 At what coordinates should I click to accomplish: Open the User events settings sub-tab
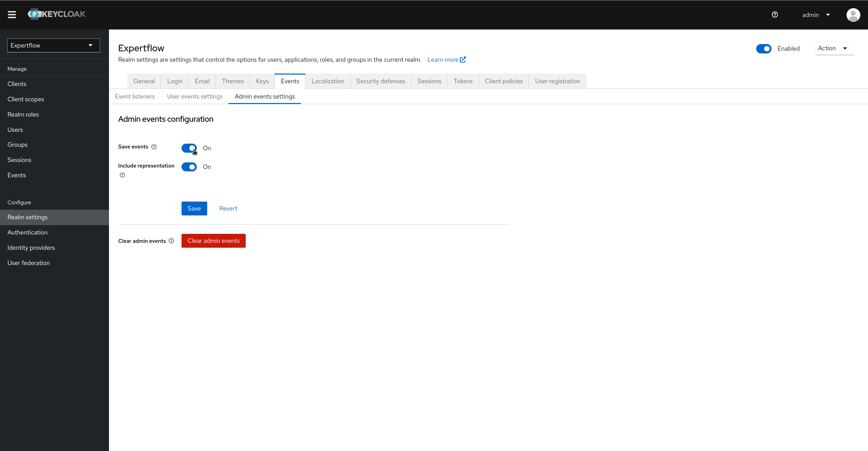click(x=195, y=96)
